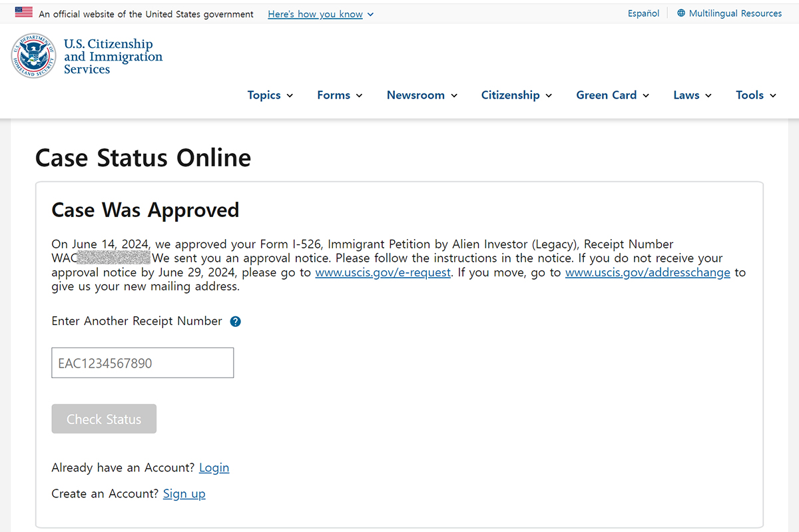Open the Tools menu

pos(756,95)
